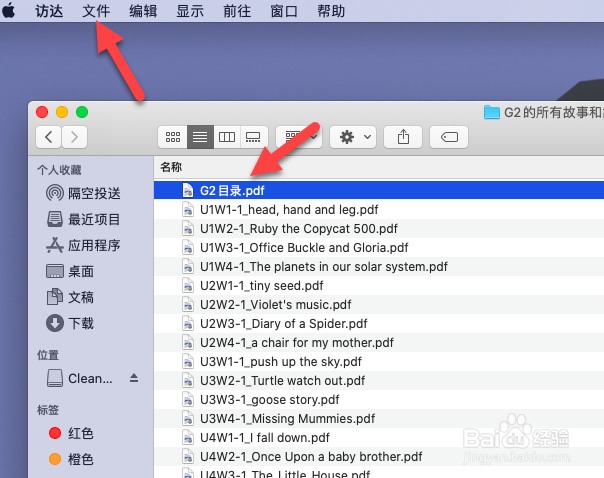This screenshot has width=604, height=478.
Task: Select U2W1-1_tiny seed.pdf
Action: [x=379, y=285]
